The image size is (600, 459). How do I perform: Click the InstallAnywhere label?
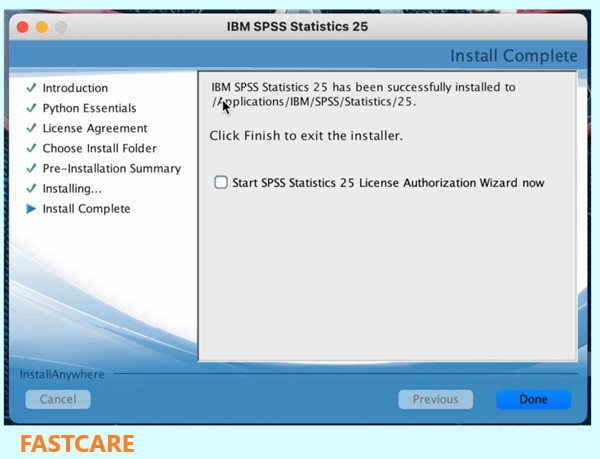click(x=62, y=374)
